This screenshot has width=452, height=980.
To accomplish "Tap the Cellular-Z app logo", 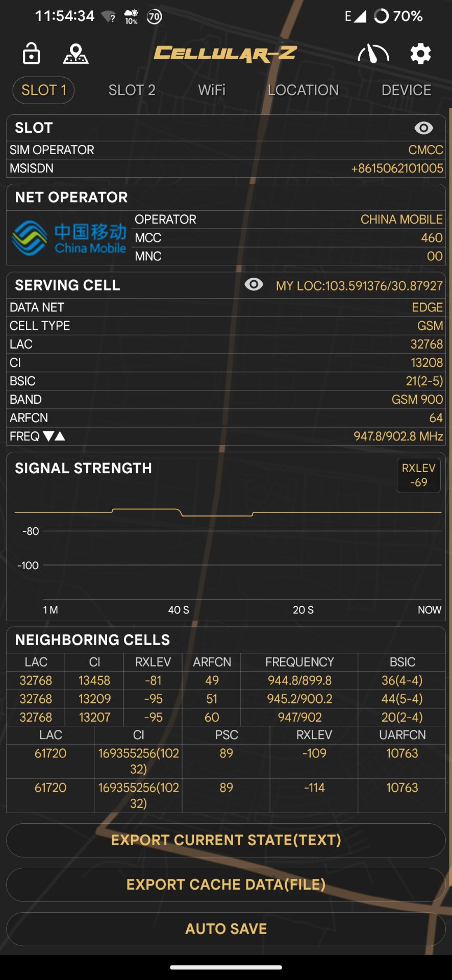I will pos(225,54).
